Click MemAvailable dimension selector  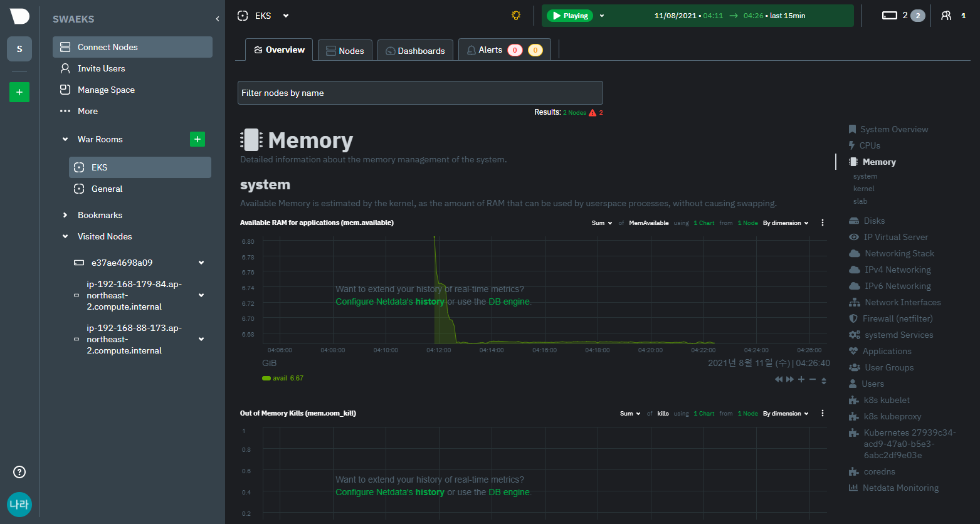pos(649,223)
